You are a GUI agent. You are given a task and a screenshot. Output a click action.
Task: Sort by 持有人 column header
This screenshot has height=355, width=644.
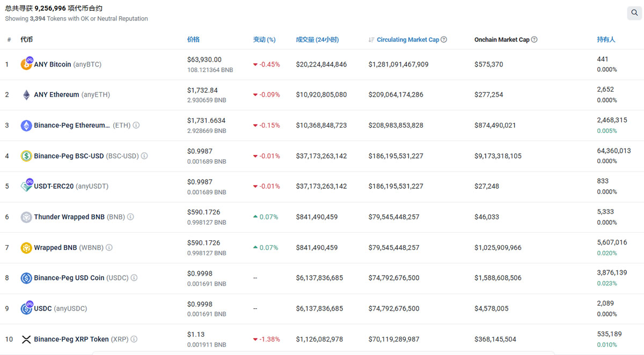click(x=606, y=40)
